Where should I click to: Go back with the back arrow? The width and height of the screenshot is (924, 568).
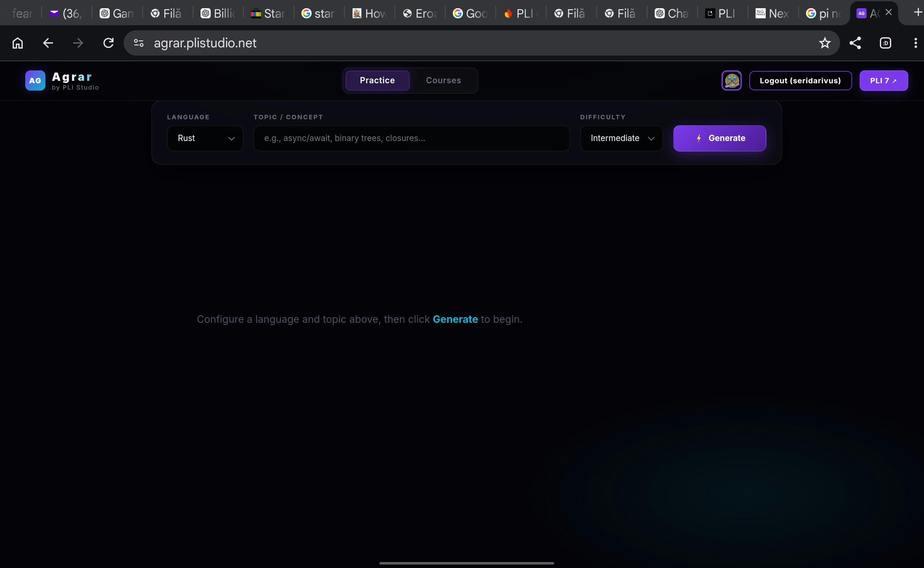[x=48, y=43]
